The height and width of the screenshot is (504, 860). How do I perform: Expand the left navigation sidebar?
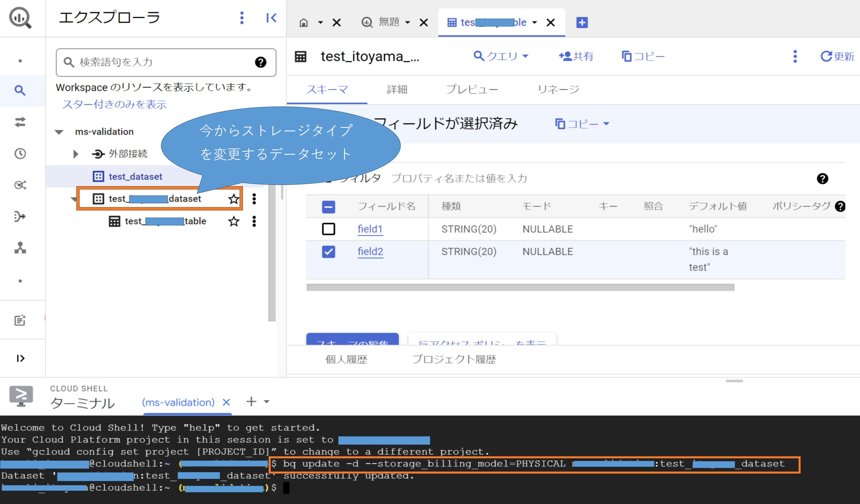pyautogui.click(x=20, y=358)
